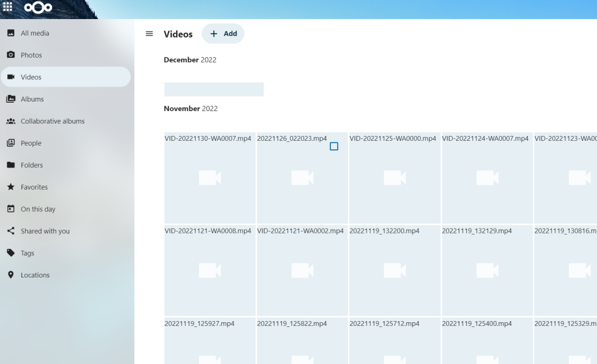Click the Tags label icon
The height and width of the screenshot is (364, 597).
pyautogui.click(x=11, y=253)
